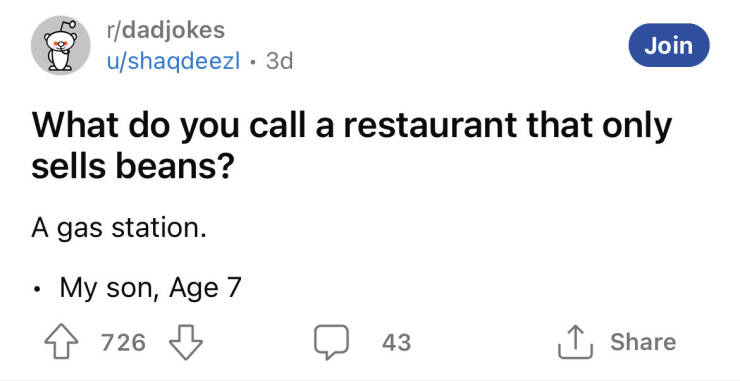Click the bullet before "My son"

(x=37, y=288)
